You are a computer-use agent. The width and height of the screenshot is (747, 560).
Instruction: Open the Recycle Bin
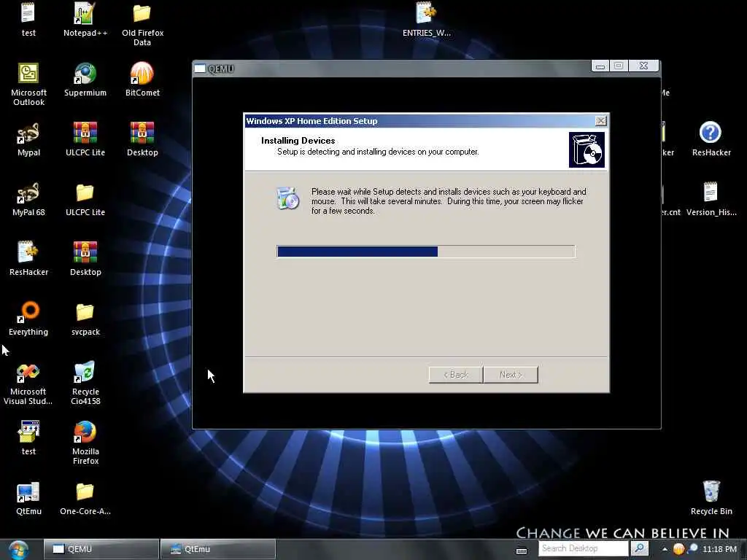pyautogui.click(x=711, y=491)
